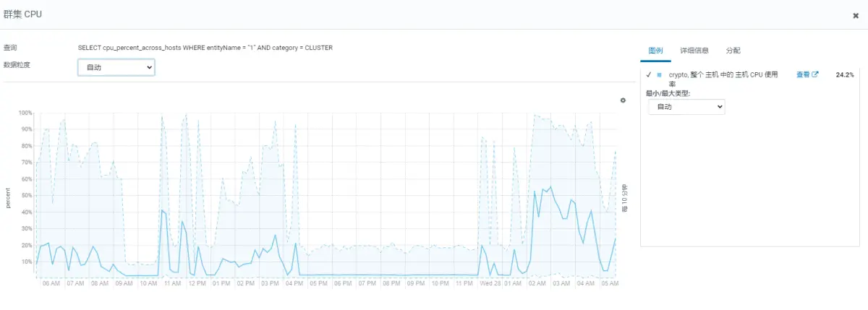Screen dimensions: 868x310
Task: Click the query text SELECT cpu_percent_across_hosts
Action: (205, 48)
